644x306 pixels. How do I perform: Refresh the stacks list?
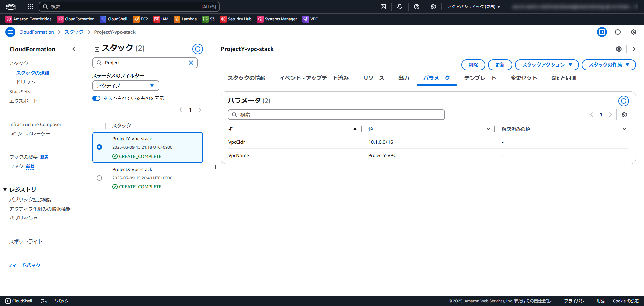coord(198,49)
